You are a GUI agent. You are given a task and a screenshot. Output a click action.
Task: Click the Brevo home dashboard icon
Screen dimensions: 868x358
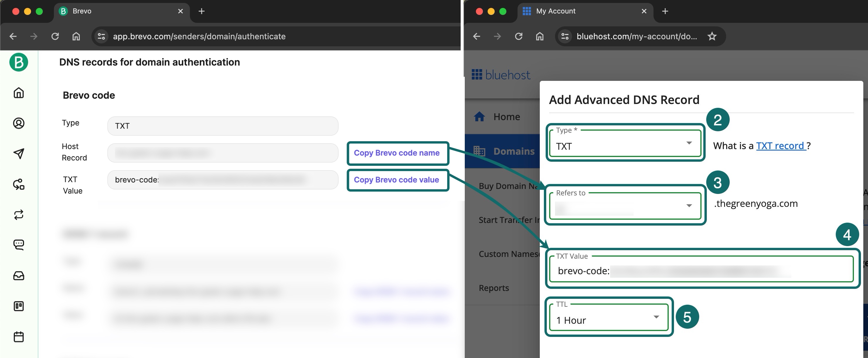pos(21,92)
